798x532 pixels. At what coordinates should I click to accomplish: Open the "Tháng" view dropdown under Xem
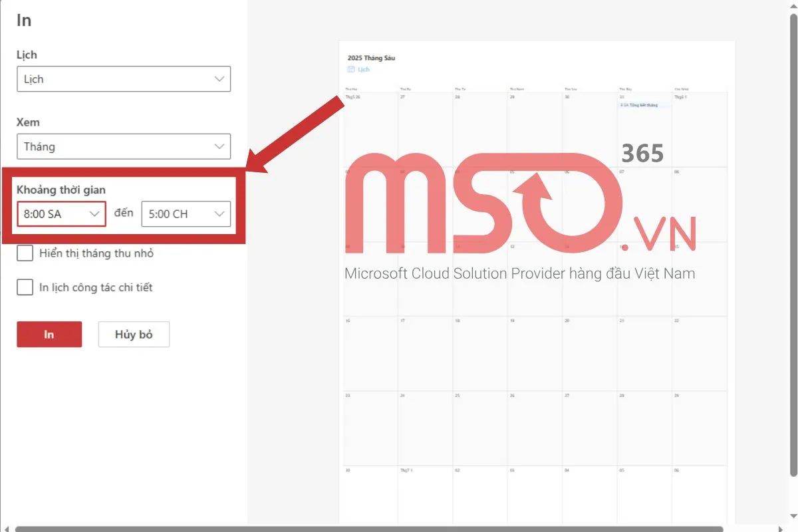coord(123,146)
